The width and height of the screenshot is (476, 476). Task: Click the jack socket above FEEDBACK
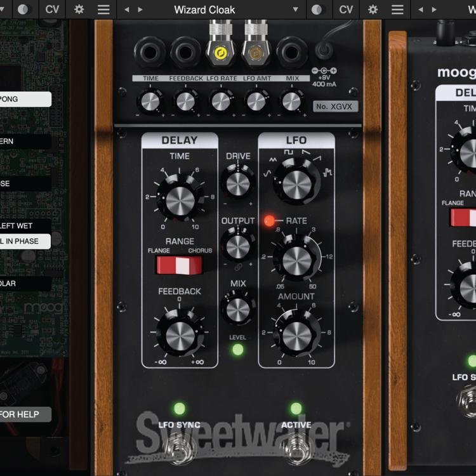[185, 52]
